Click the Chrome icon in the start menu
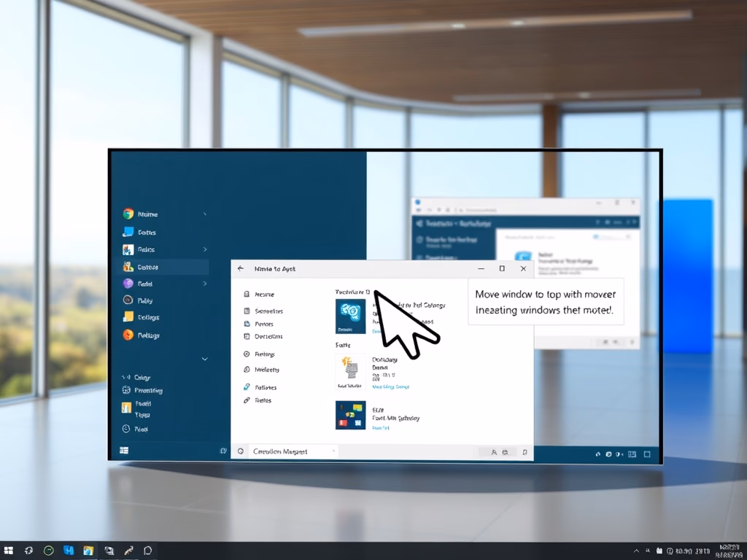Viewport: 747px width, 560px height. tap(128, 214)
